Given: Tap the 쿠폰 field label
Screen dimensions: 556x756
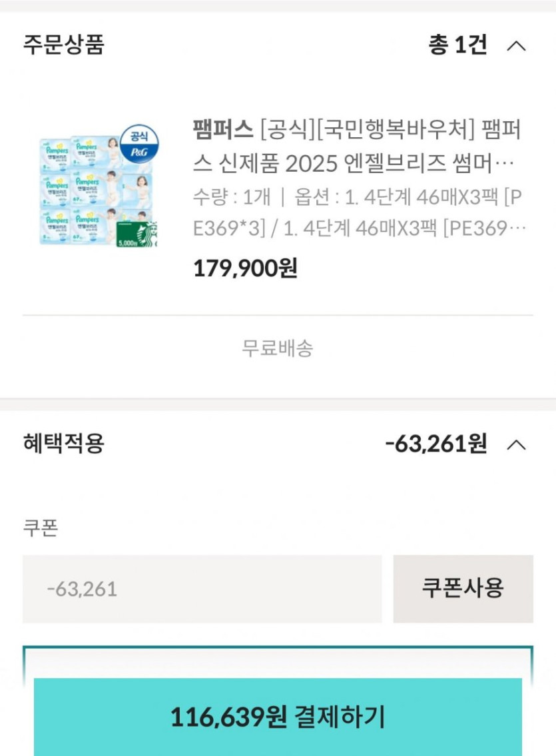Looking at the screenshot, I should click(41, 528).
